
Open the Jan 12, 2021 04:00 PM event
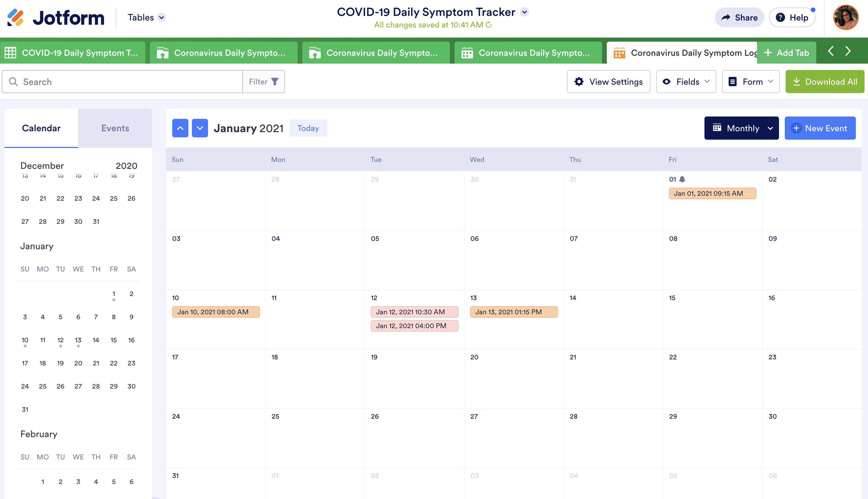pos(414,326)
